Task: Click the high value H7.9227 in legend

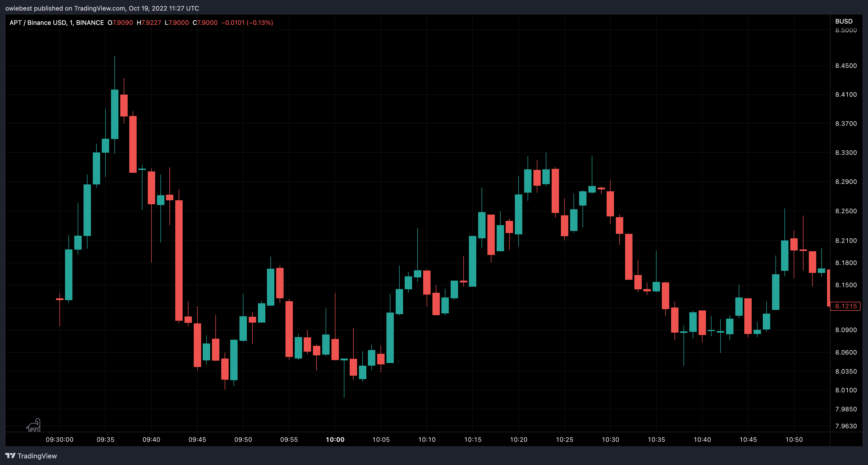Action: click(149, 22)
